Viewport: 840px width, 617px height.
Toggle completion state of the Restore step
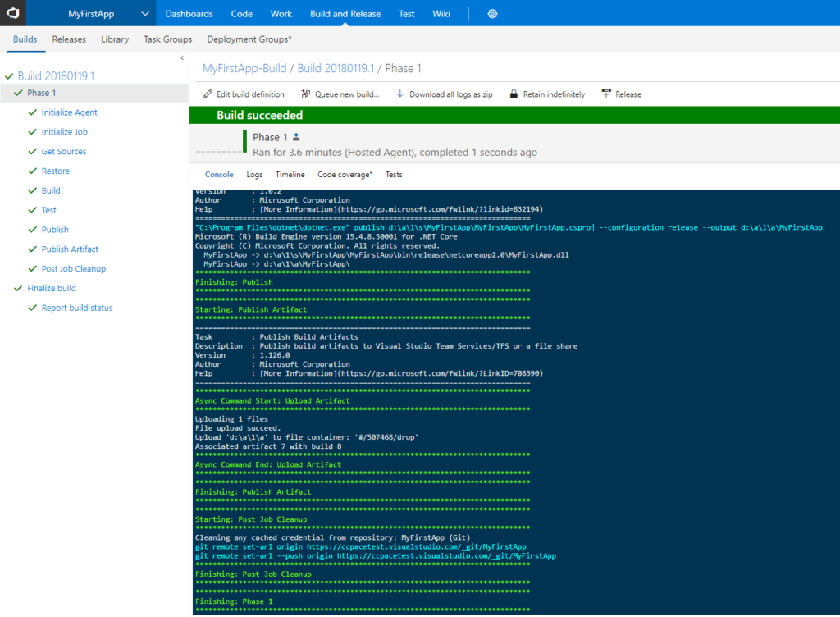(32, 171)
